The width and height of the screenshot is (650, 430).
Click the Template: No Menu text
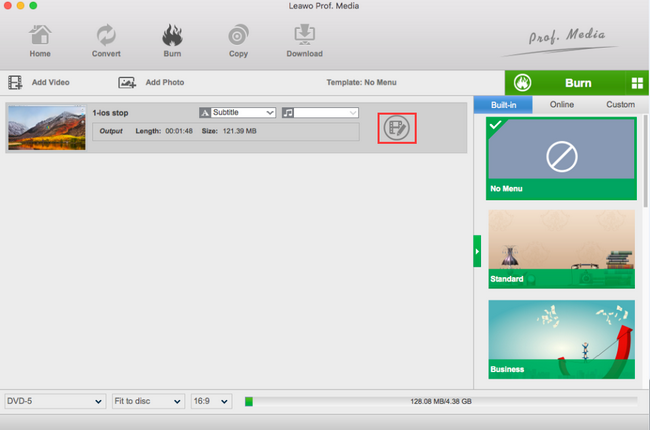[x=361, y=82]
